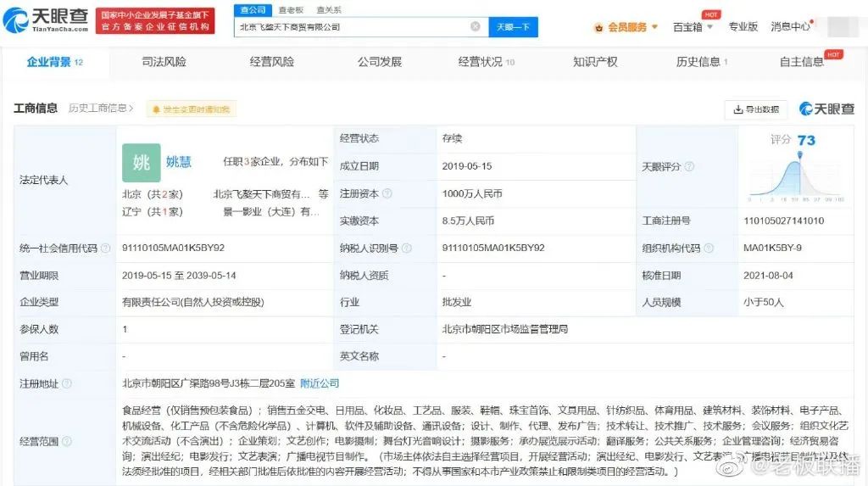Select credit code 91110105MA01K5BY92 under 统一社会信用代码
This screenshot has width=868, height=486.
pos(173,248)
